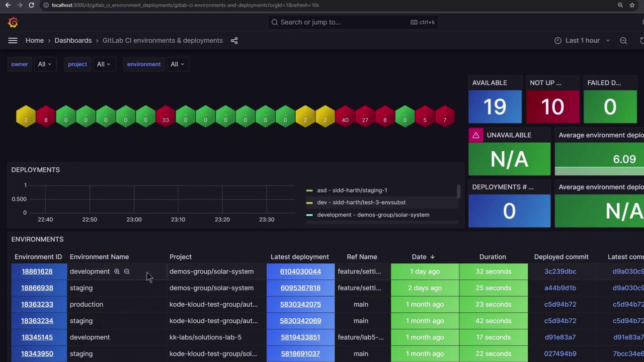
Task: Click the 32 seconds duration cell
Action: click(493, 271)
